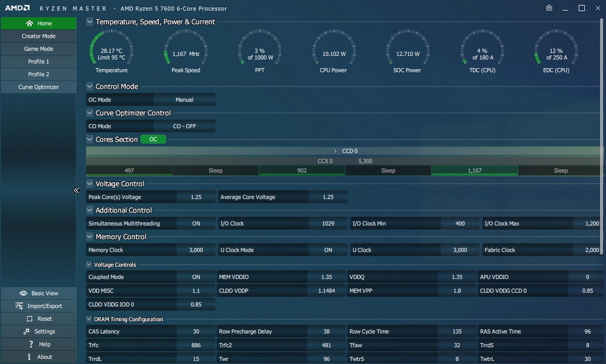The width and height of the screenshot is (606, 364).
Task: Click VDD MISC value 1.1
Action: point(196,291)
